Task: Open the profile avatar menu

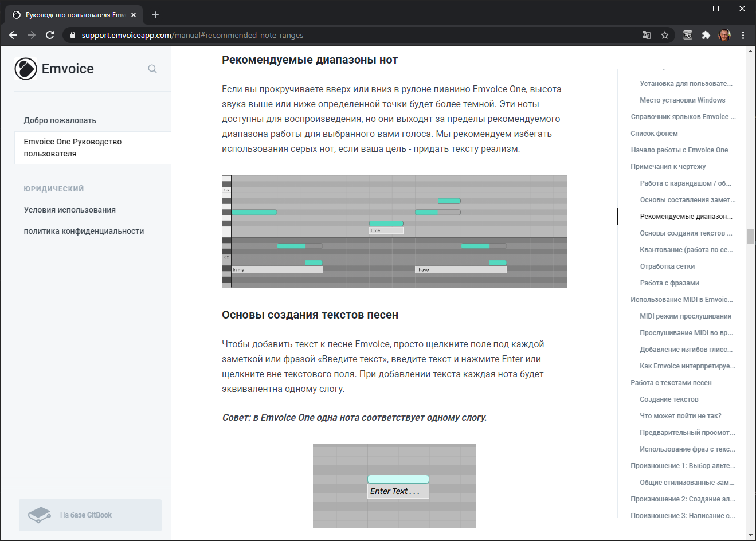Action: (x=724, y=35)
